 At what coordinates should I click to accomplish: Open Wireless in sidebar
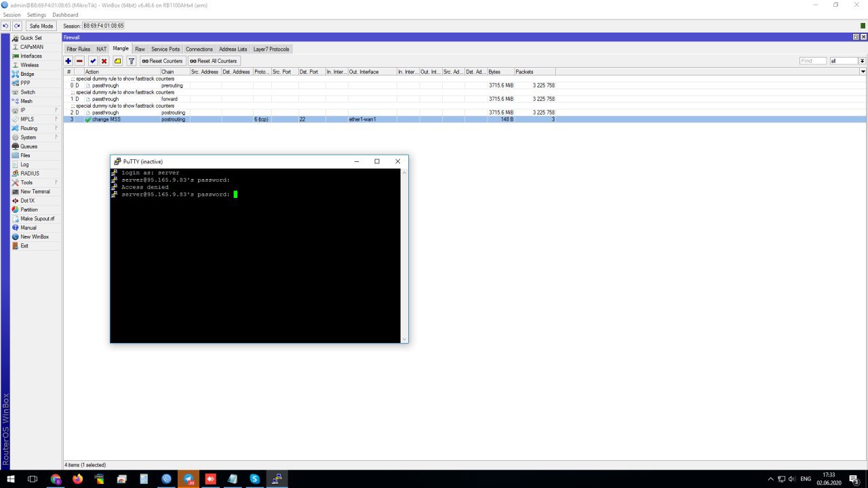[x=29, y=65]
